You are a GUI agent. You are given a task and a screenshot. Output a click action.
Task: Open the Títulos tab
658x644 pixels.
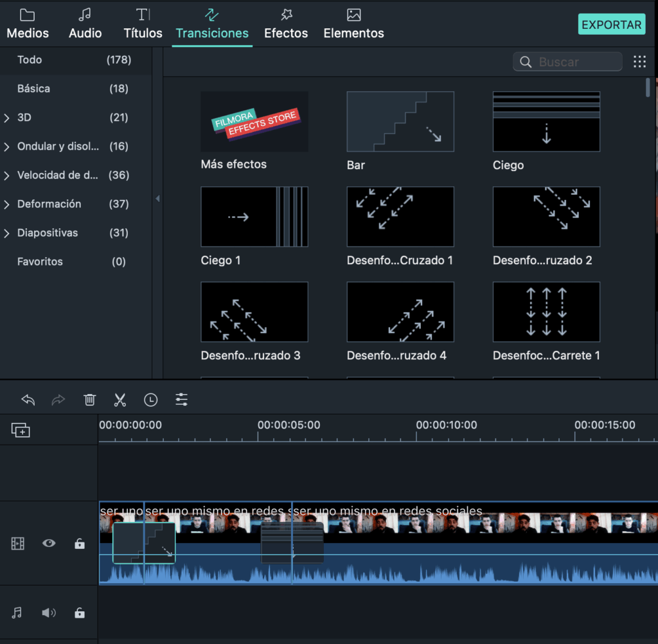point(142,24)
